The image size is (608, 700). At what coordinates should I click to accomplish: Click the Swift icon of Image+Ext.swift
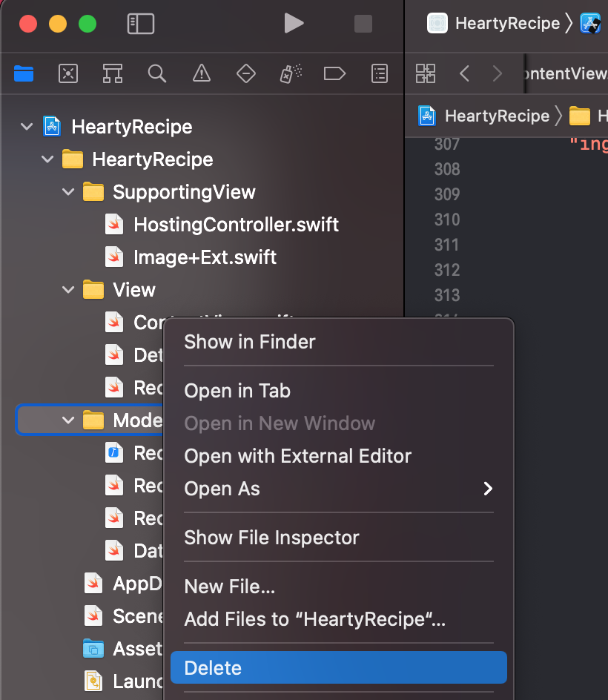point(114,257)
